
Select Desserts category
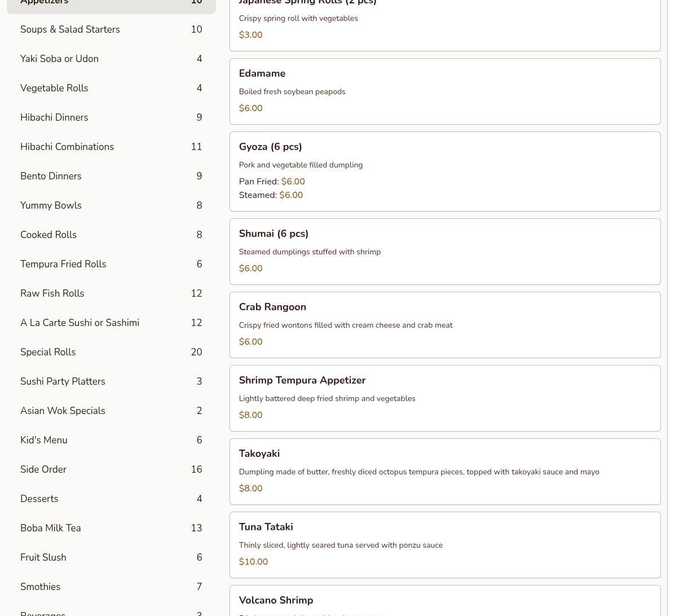tap(111, 499)
